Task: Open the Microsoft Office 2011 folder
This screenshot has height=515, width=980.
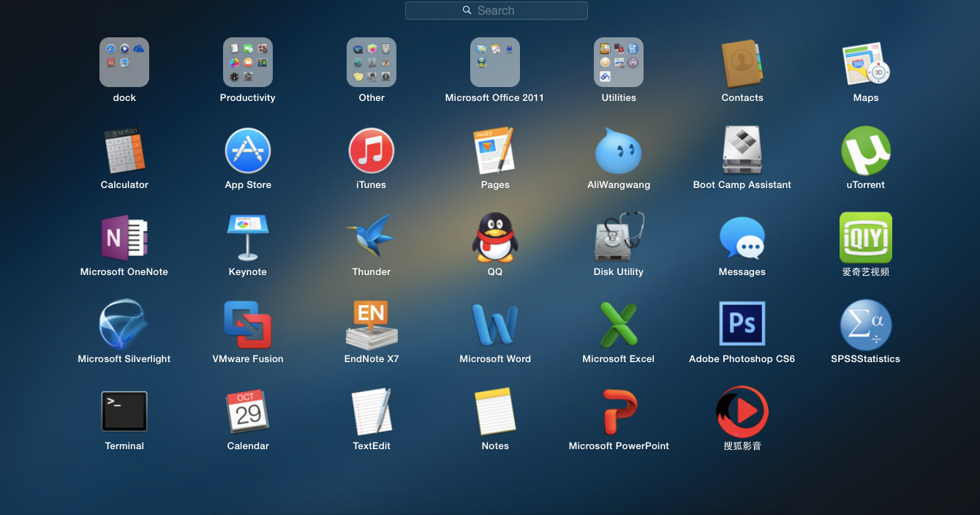Action: (x=495, y=63)
